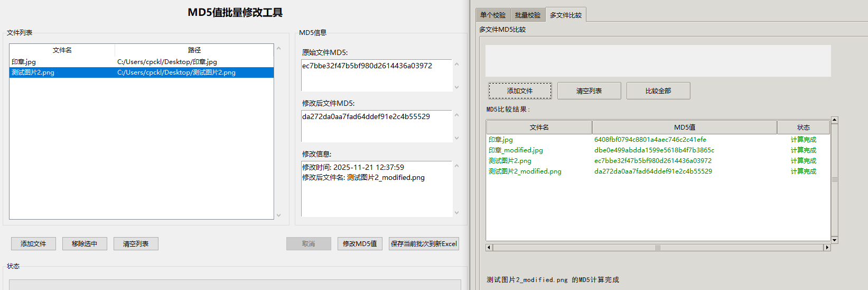Click the 路径 column header in file list
The height and width of the screenshot is (290, 868).
coord(194,50)
